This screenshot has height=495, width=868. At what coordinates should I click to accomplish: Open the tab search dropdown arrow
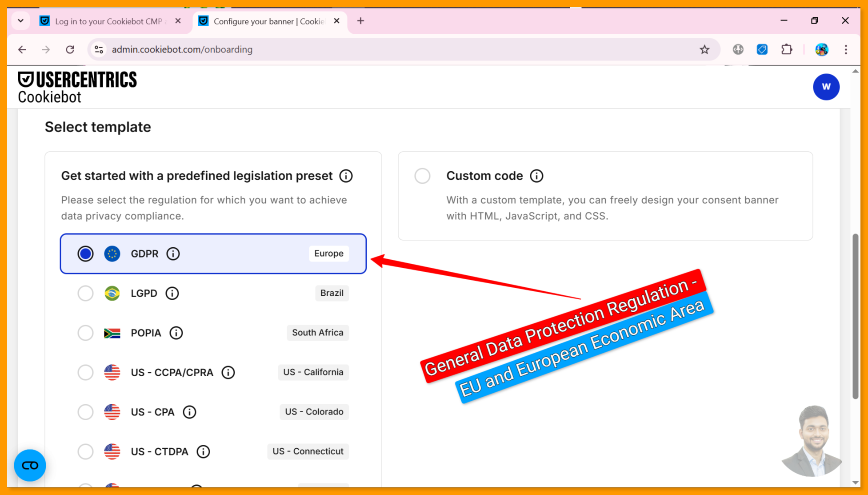coord(20,21)
